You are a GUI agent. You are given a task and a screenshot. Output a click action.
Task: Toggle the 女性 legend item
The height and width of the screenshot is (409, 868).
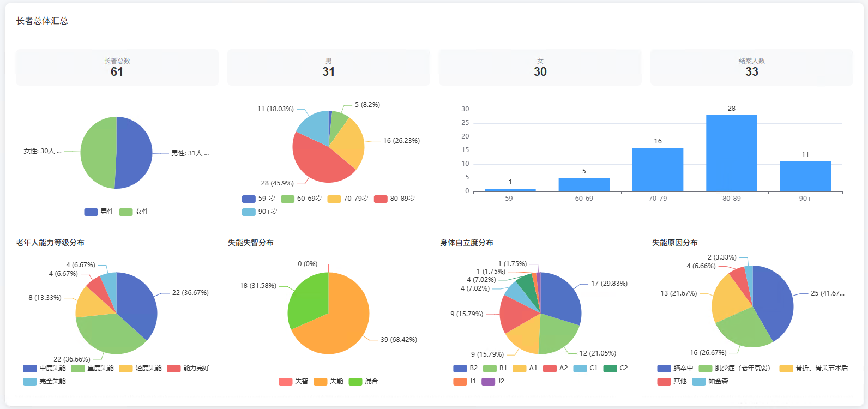(134, 212)
